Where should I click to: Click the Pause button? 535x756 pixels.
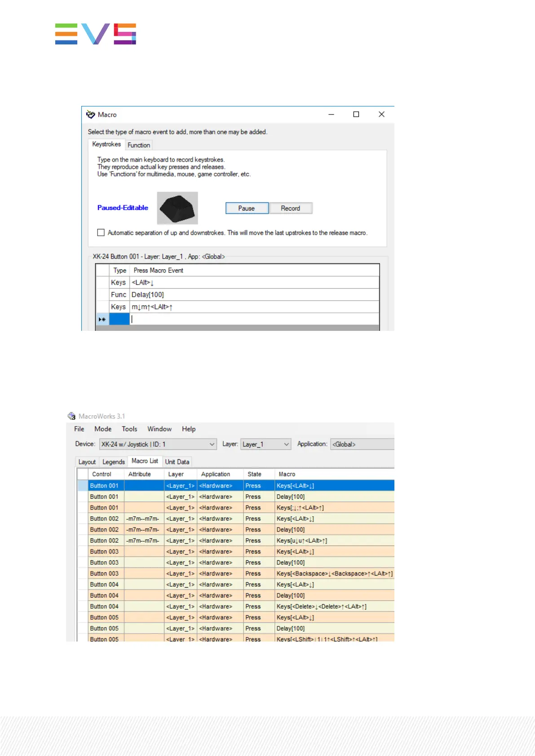(247, 208)
